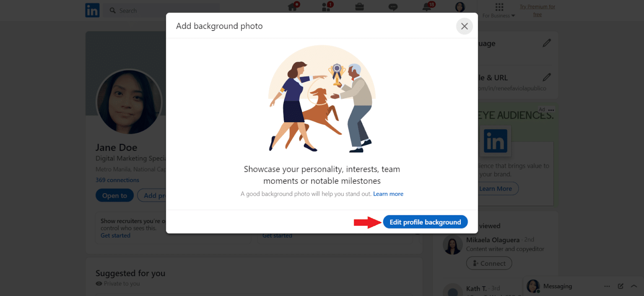The image size is (644, 296).
Task: Dismiss the Add background photo dialog
Action: [x=464, y=26]
